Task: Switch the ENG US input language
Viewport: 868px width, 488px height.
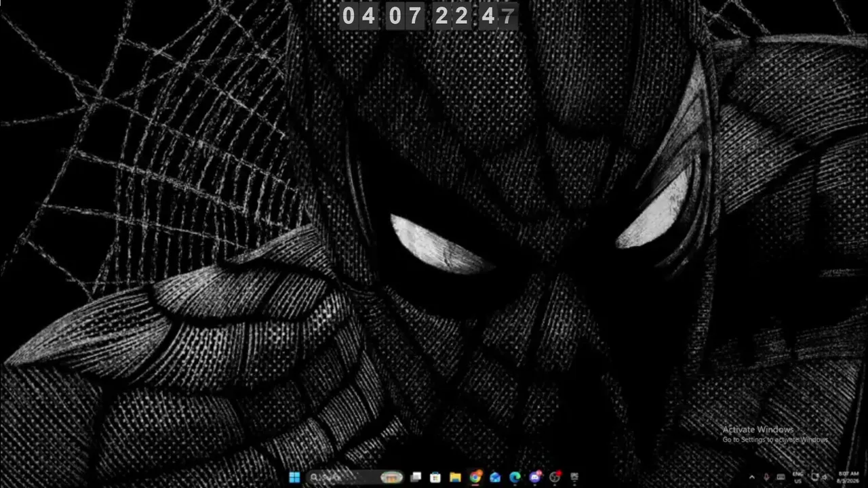Action: (x=798, y=477)
